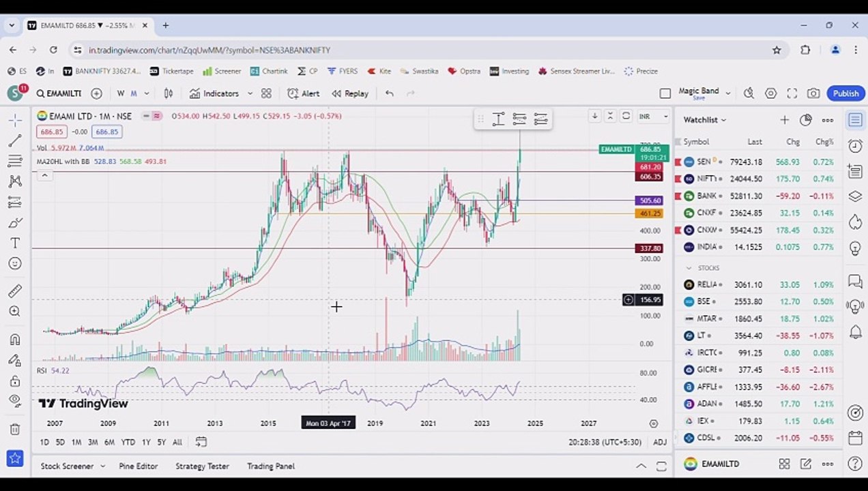Open the quick search icon

tap(749, 93)
